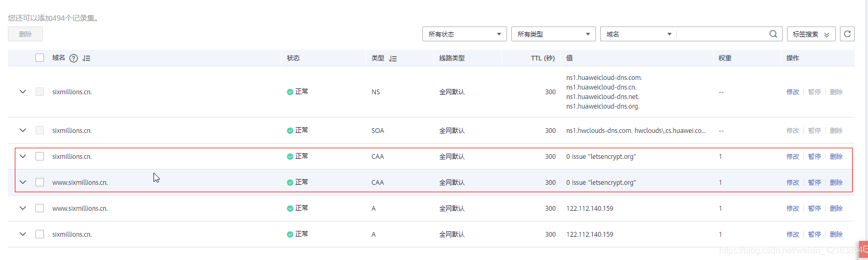The height and width of the screenshot is (260, 868).
Task: Click 暂停 for the sixmillions.cn. A record
Action: 815,235
